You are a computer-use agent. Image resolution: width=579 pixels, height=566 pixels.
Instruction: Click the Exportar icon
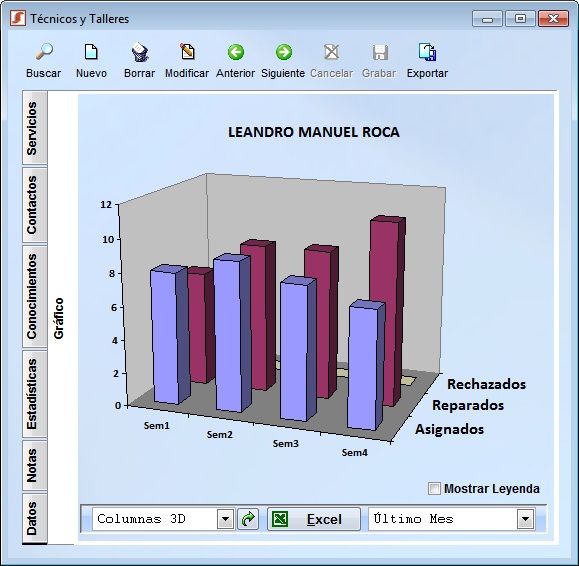(427, 52)
